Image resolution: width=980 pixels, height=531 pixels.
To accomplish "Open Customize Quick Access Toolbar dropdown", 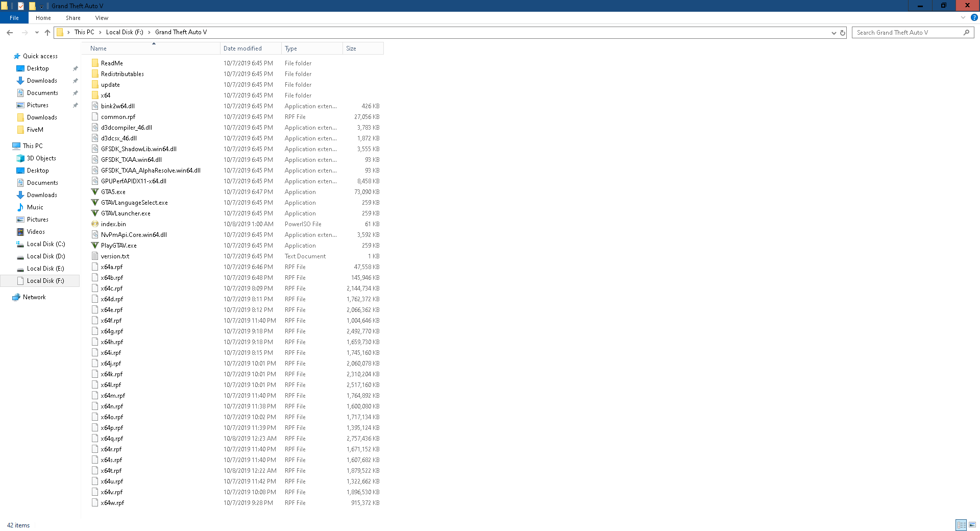I will (41, 7).
